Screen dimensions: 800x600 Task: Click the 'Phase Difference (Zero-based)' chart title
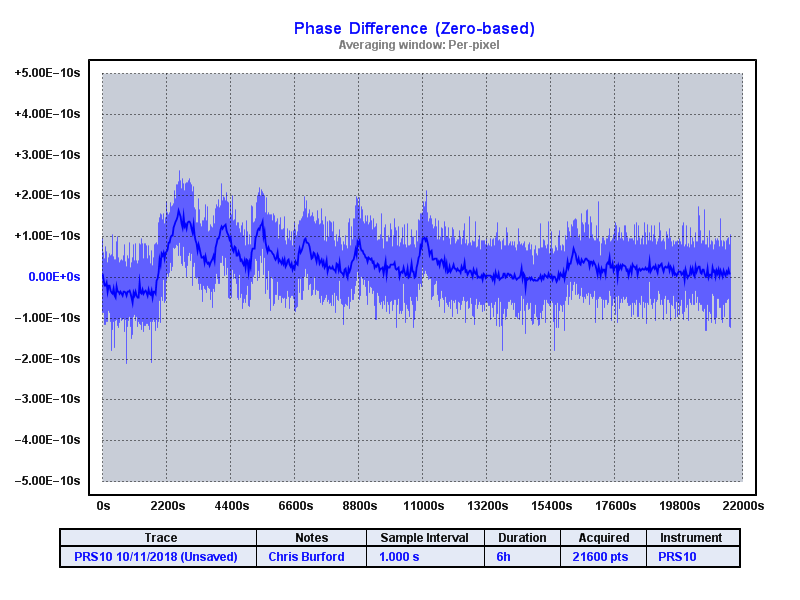[414, 28]
